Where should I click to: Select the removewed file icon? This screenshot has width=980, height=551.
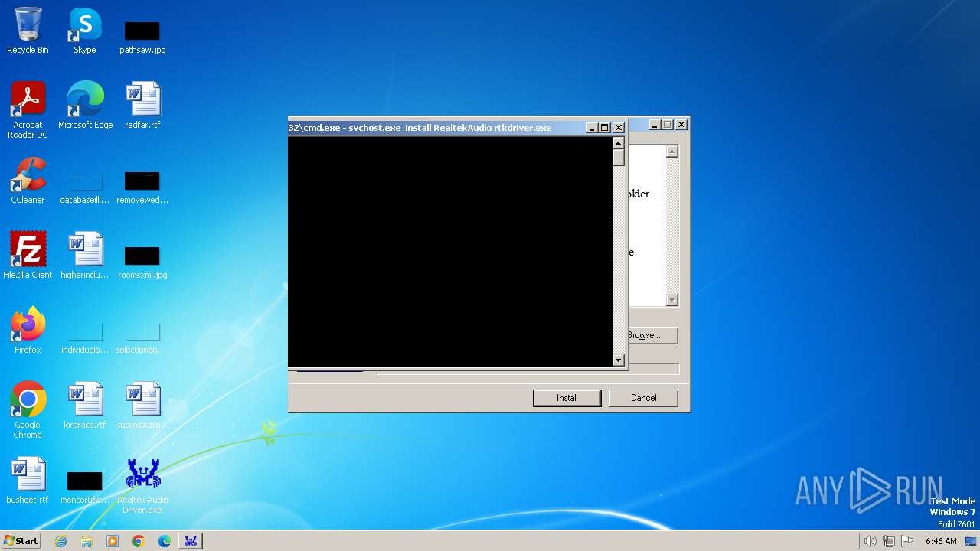pyautogui.click(x=142, y=187)
